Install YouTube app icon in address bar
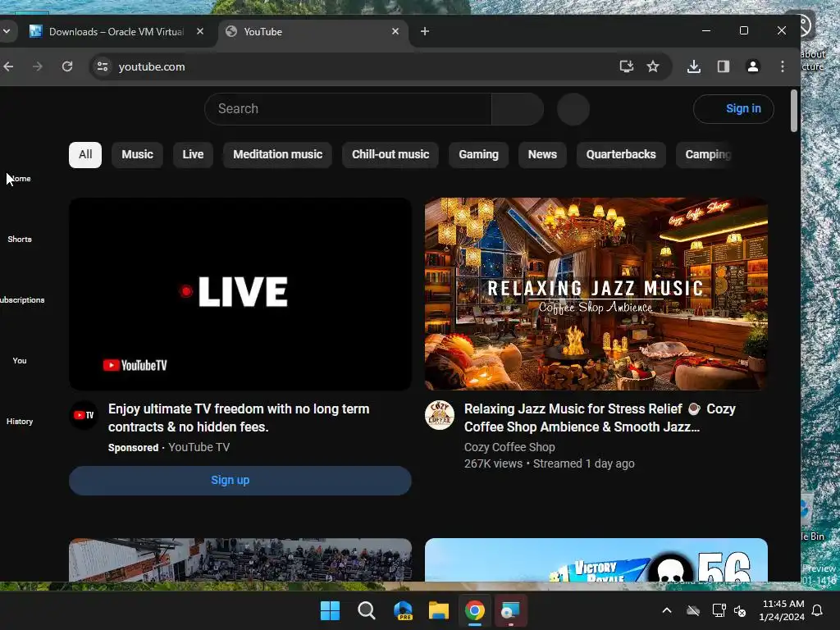The image size is (840, 630). click(x=626, y=66)
